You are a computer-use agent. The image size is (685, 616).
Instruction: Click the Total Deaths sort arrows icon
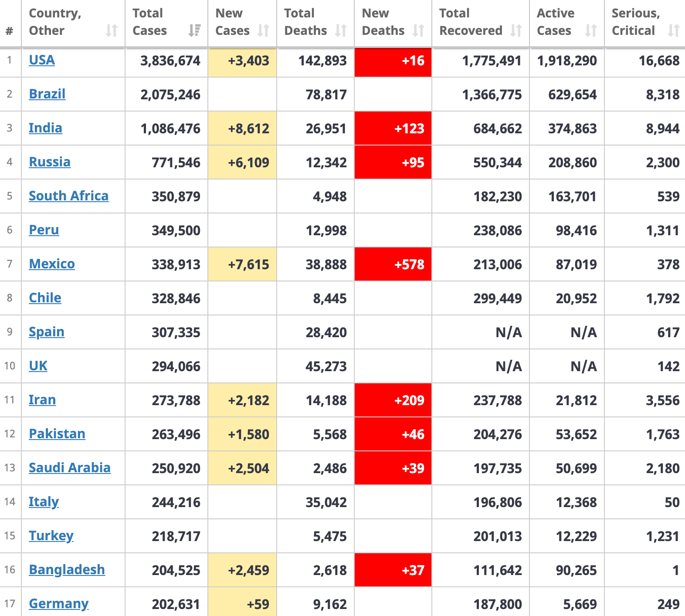[341, 30]
